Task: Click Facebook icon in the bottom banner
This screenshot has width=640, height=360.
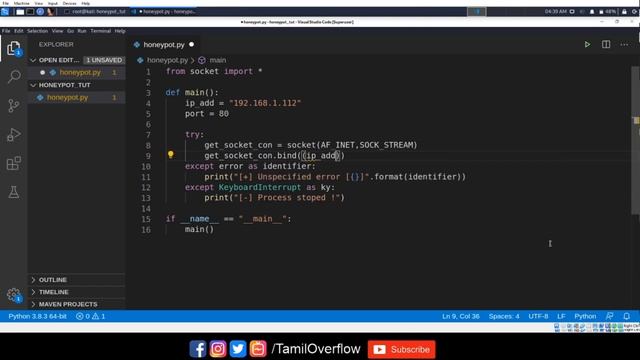Action: [x=198, y=349]
